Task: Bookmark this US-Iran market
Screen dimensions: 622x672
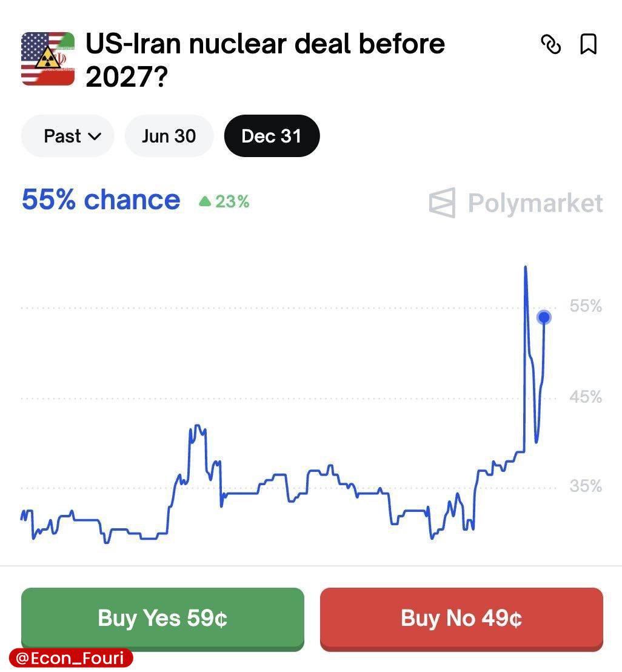Action: [589, 44]
